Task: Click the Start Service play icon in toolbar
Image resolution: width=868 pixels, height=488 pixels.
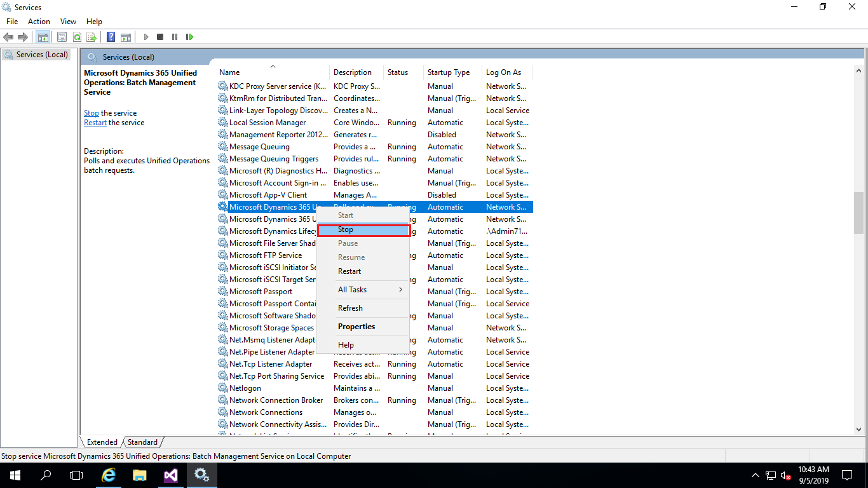Action: [146, 37]
